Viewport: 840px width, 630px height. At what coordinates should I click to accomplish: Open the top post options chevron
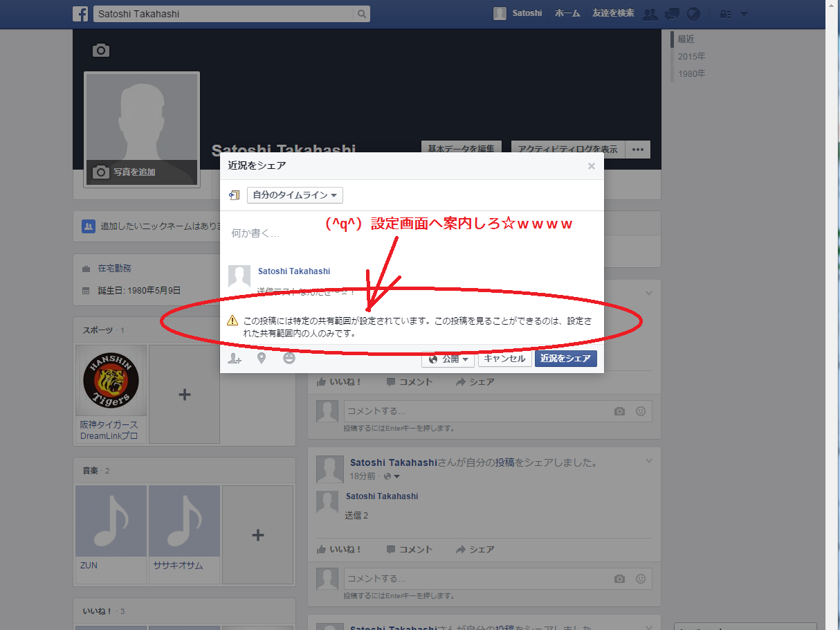click(648, 294)
